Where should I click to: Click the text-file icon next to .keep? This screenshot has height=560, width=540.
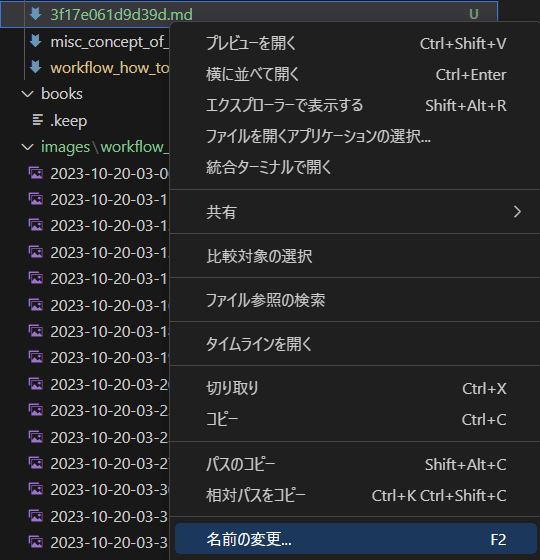38,120
